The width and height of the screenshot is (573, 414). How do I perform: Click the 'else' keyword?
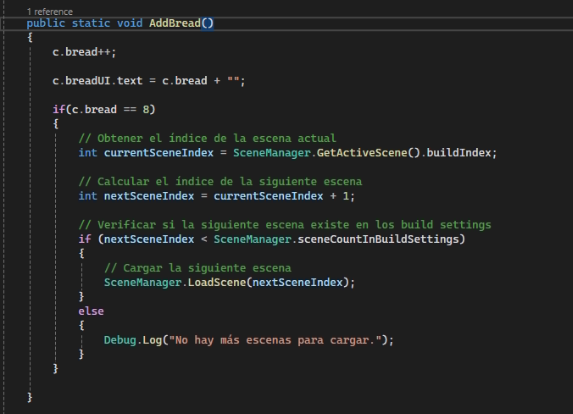pos(91,311)
